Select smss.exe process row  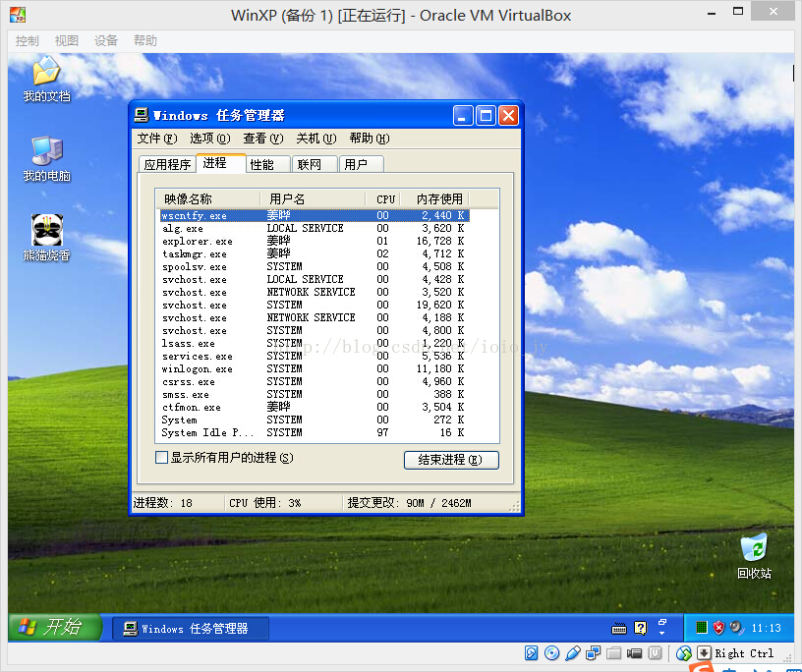pyautogui.click(x=313, y=394)
